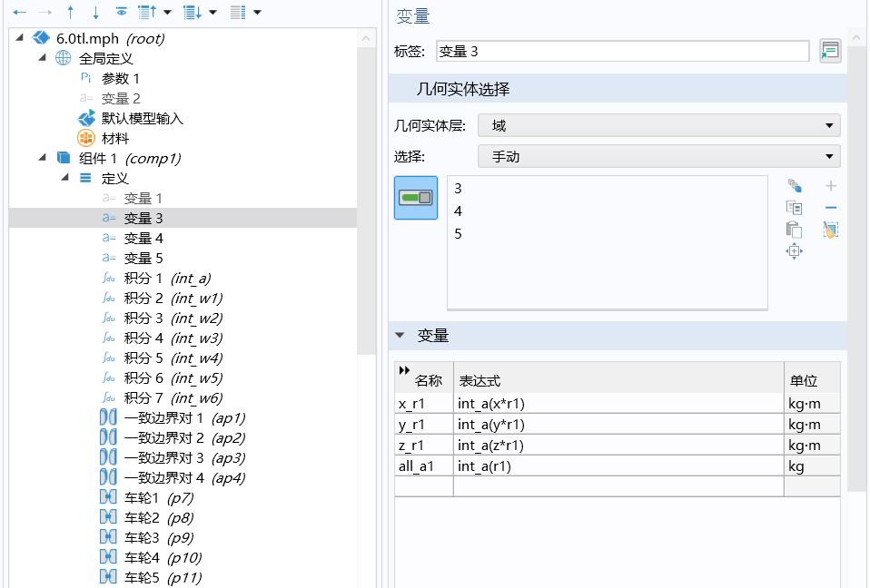Open the collapse tree options dropdown arrow

[x=168, y=12]
